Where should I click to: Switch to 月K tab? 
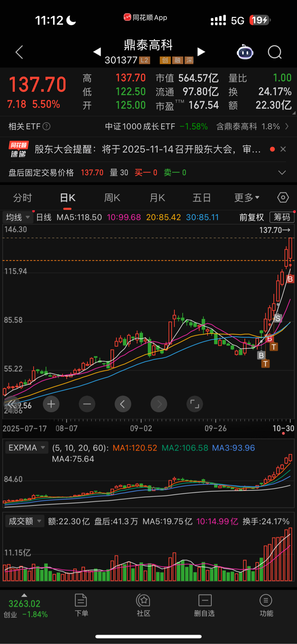coord(157,198)
